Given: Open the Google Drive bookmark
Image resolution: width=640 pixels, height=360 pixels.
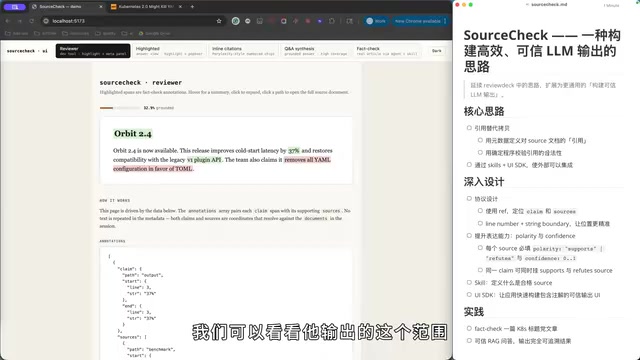Looking at the screenshot, I should pos(154,33).
